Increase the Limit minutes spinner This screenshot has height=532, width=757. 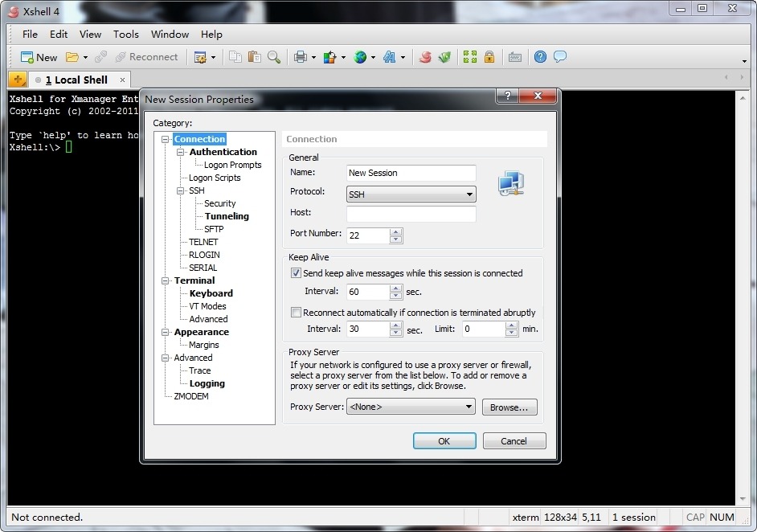[512, 325]
